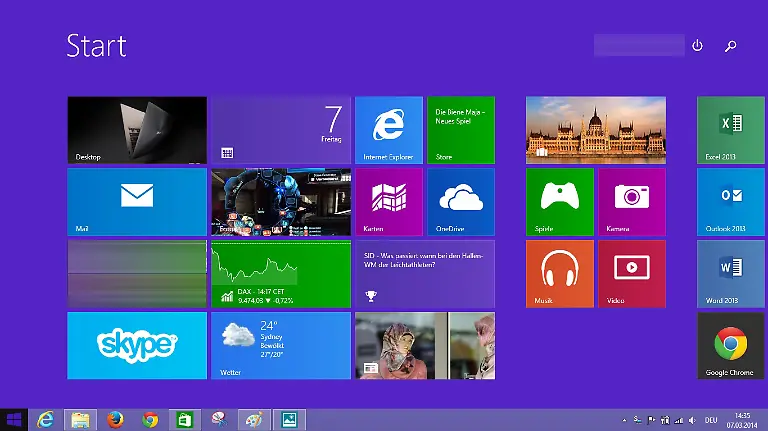Screen dimensions: 768x431
Task: Launch the Excel 2013 tile
Action: pos(731,130)
